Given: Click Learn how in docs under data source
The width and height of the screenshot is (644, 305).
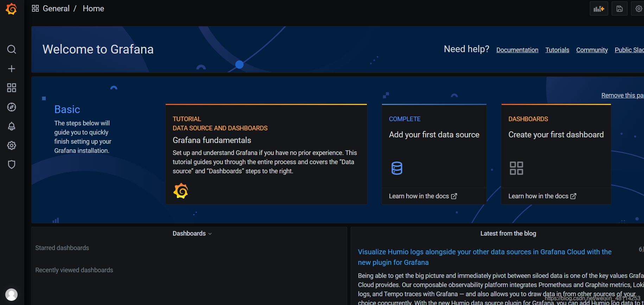Looking at the screenshot, I should pos(423,196).
